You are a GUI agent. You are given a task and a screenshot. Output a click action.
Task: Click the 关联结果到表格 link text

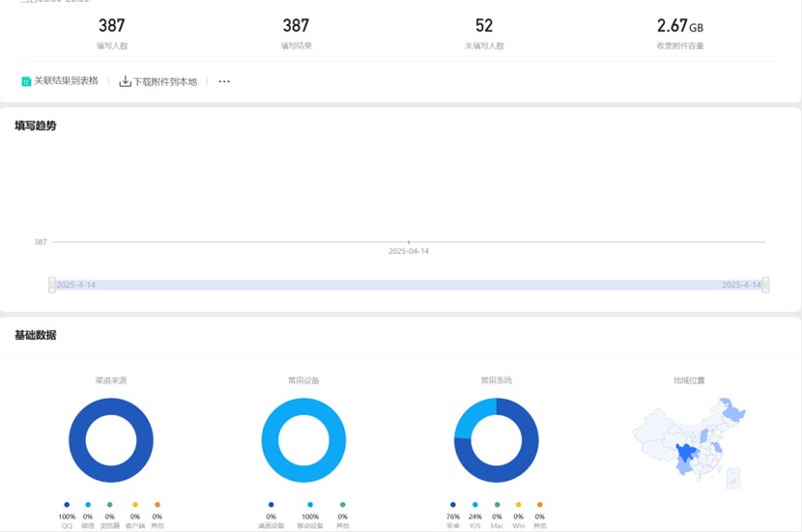coord(66,82)
